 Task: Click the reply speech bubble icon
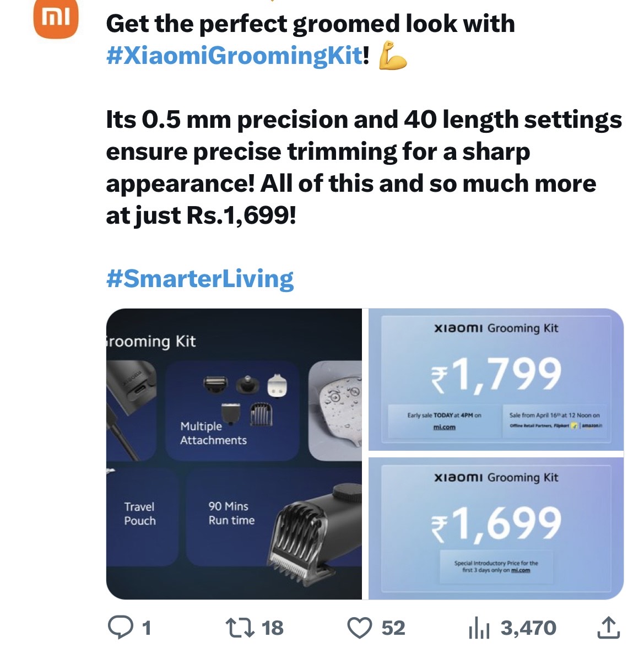120,628
